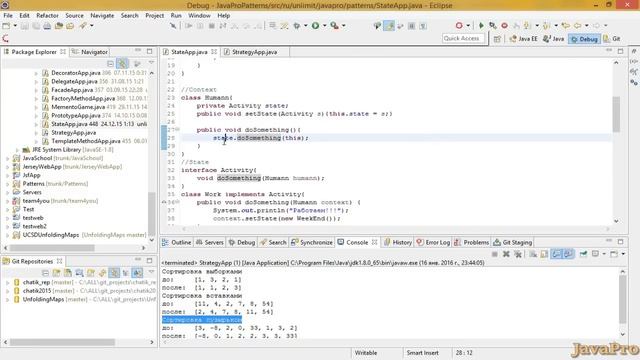Click the editor vertical scrollbar thumb
This screenshot has height=360, width=640.
[x=616, y=114]
